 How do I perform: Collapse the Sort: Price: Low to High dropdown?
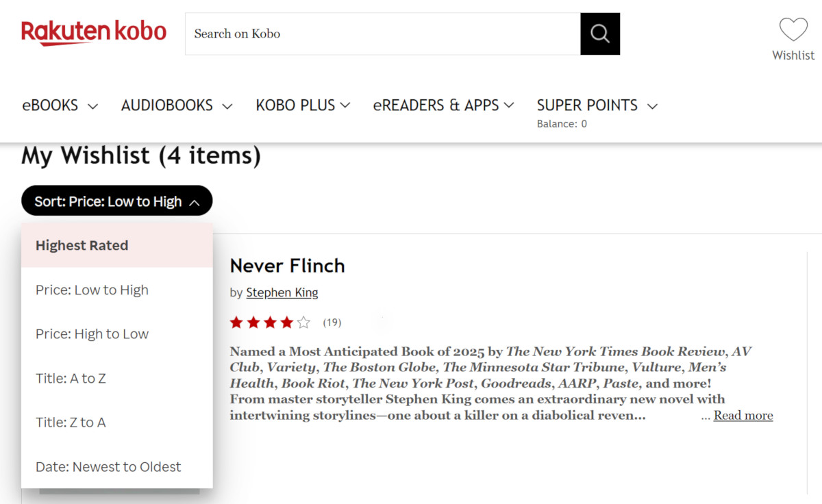(x=117, y=201)
